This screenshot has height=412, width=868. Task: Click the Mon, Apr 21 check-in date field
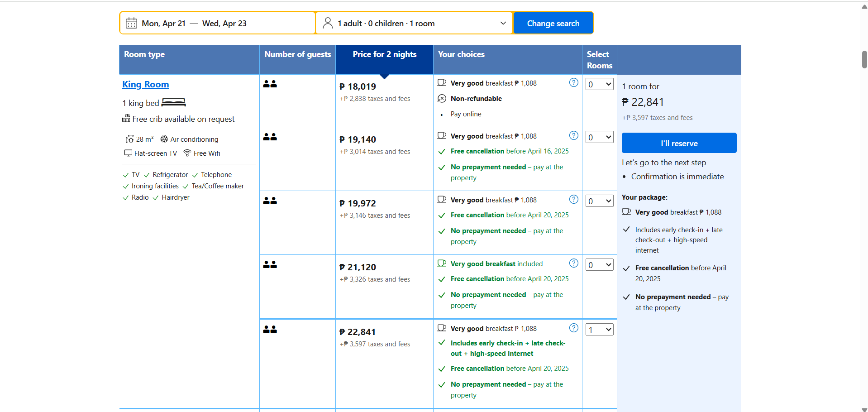click(x=163, y=24)
